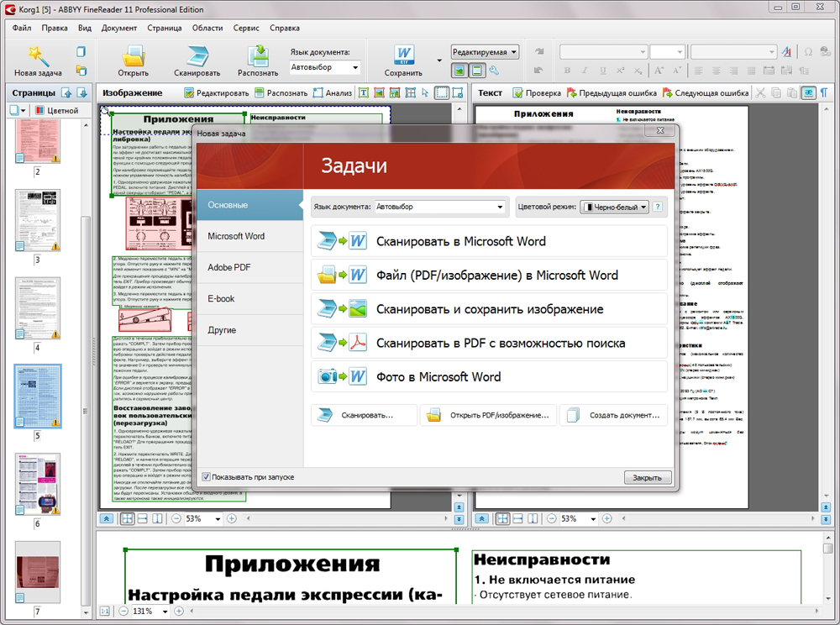Open the font name combo box
This screenshot has width=840, height=625.
(x=603, y=52)
